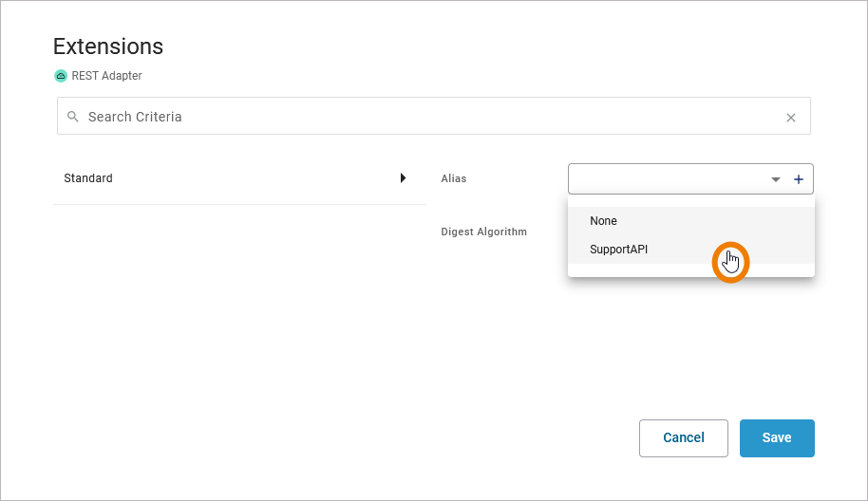Click the divider line under Standard
The height and width of the screenshot is (501, 868).
[x=239, y=204]
